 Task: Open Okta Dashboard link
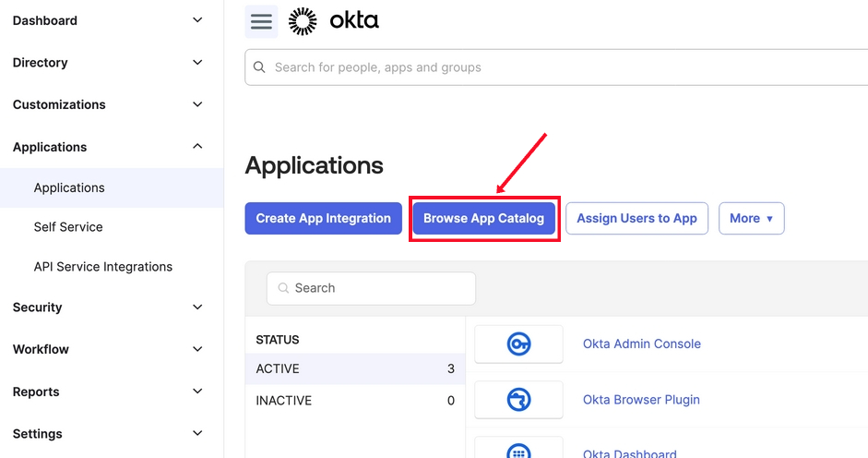point(629,453)
